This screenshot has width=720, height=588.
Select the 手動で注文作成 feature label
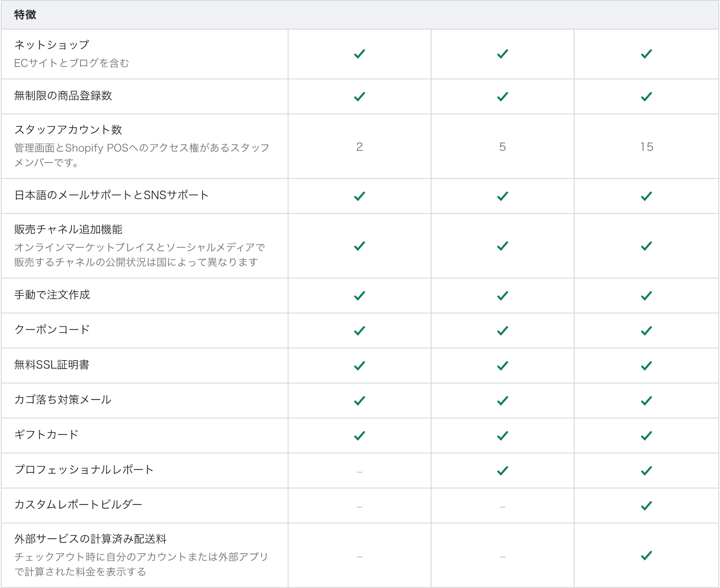point(52,294)
